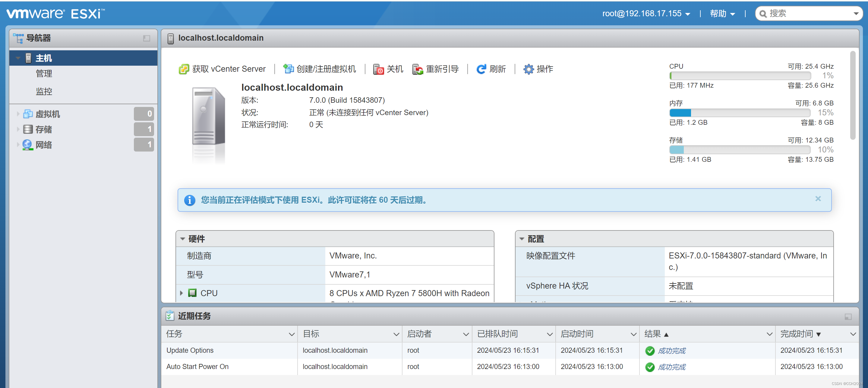
Task: Click the success checkmark for Auto Start Power On
Action: 650,367
